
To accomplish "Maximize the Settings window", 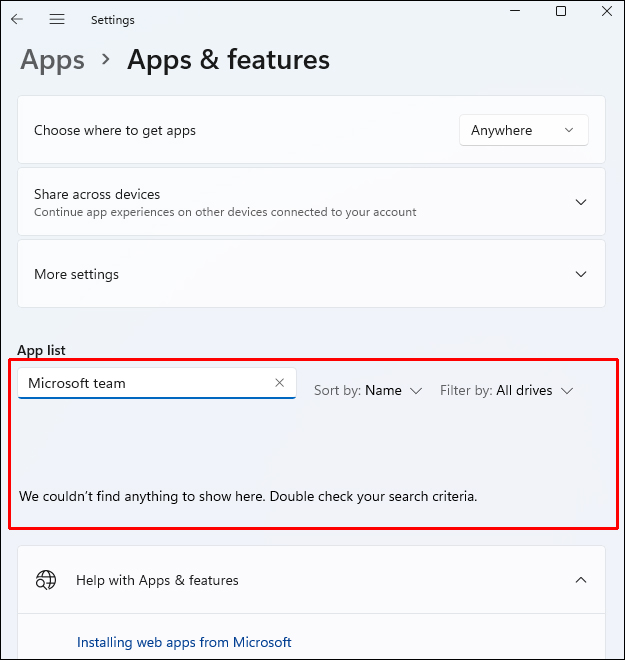I will pos(561,11).
